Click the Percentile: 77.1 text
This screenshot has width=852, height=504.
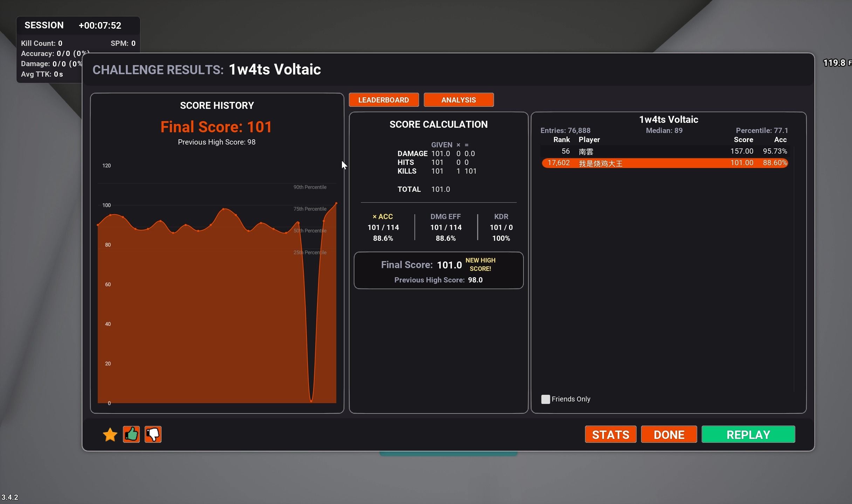[762, 131]
